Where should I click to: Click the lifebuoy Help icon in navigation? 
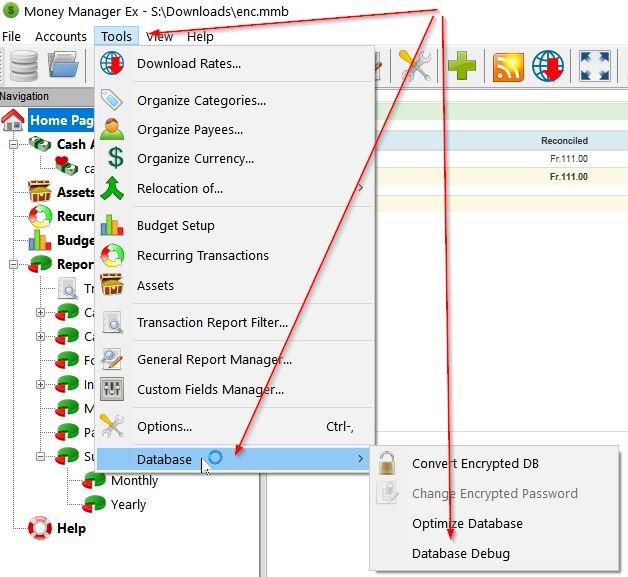40,528
